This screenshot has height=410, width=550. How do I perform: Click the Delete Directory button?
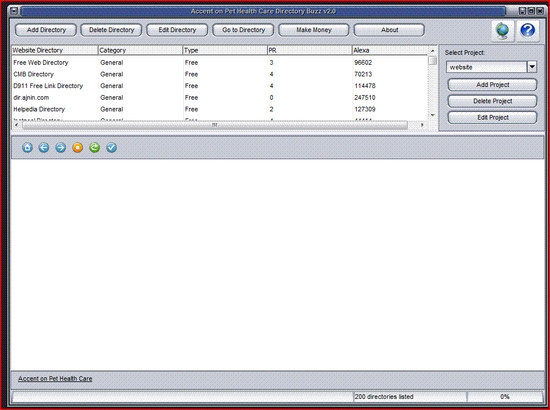(111, 30)
